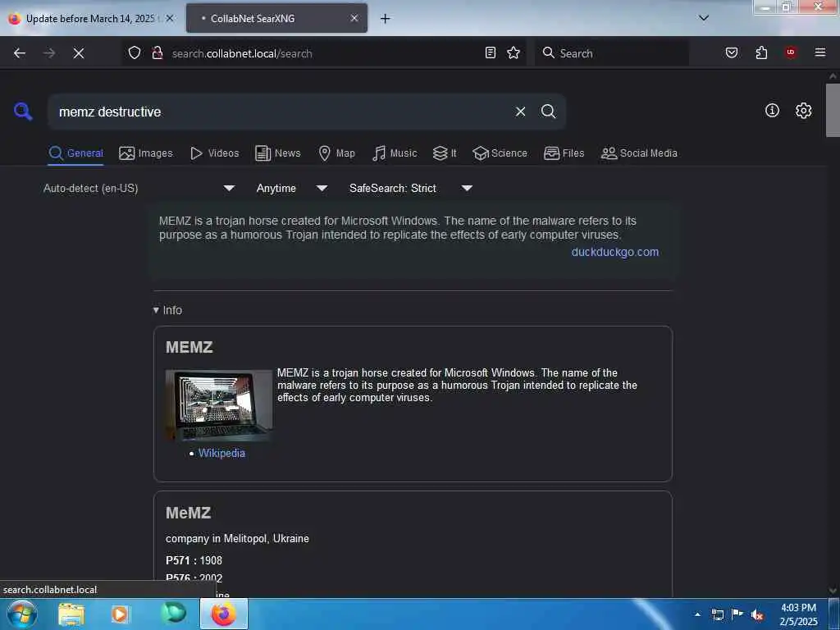This screenshot has width=840, height=630.
Task: Show hidden system tray icons
Action: pos(697,614)
